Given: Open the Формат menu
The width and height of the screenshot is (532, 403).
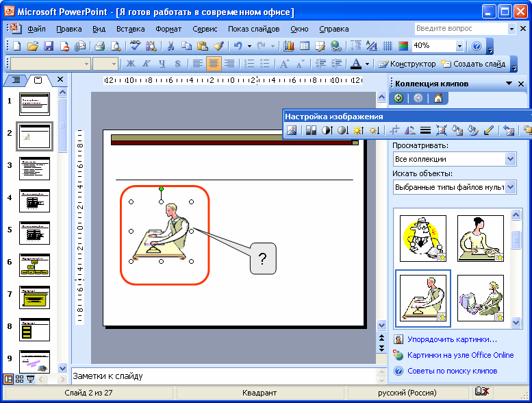Looking at the screenshot, I should point(168,29).
